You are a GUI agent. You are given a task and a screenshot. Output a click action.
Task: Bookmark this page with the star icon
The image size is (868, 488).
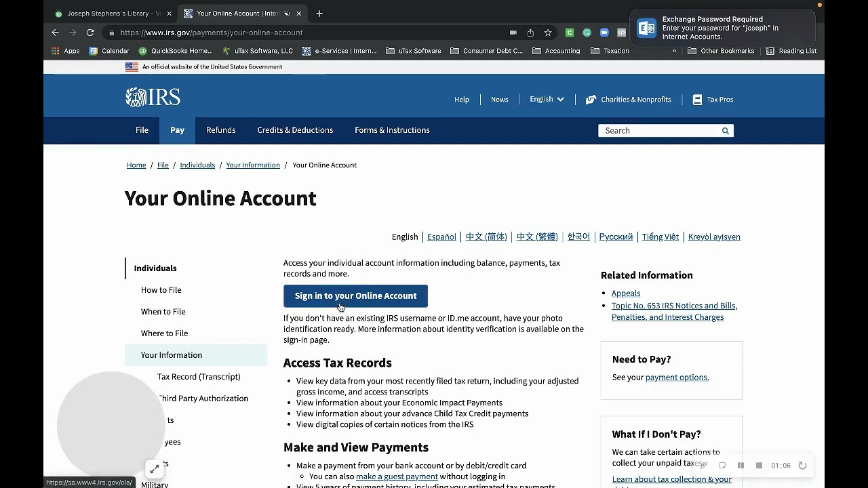(548, 33)
